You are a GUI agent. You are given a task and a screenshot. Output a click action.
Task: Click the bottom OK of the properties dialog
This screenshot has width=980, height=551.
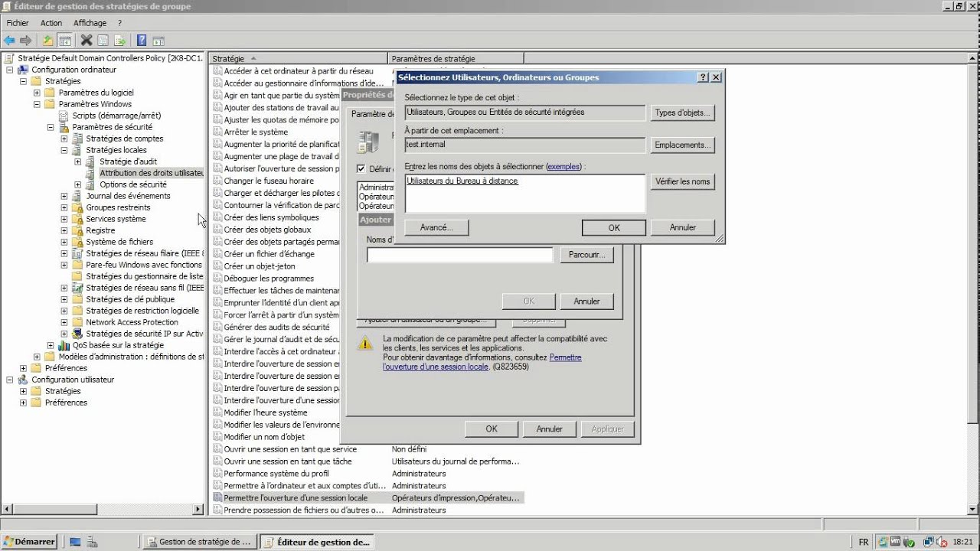pyautogui.click(x=492, y=429)
